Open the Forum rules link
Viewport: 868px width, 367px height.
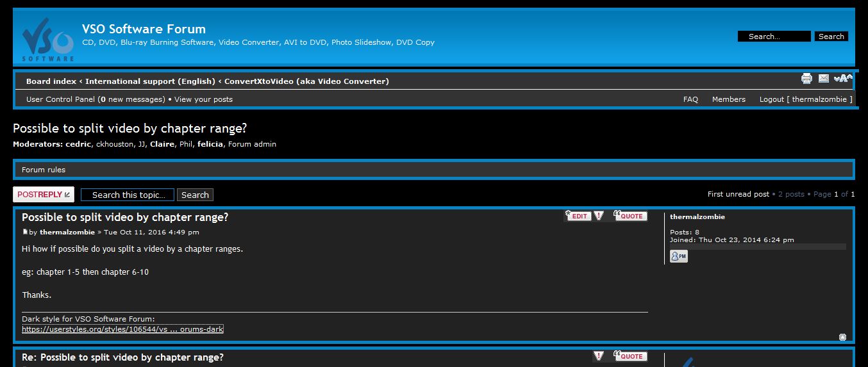click(x=44, y=170)
